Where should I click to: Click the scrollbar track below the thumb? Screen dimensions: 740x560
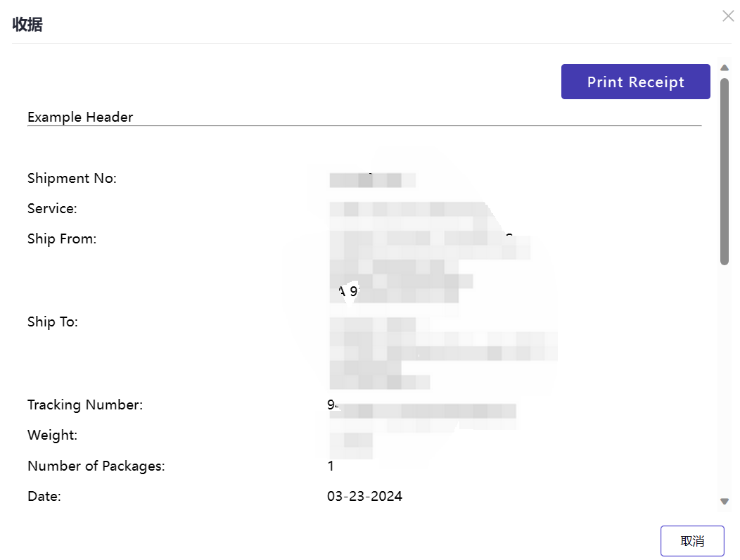[x=725, y=380]
